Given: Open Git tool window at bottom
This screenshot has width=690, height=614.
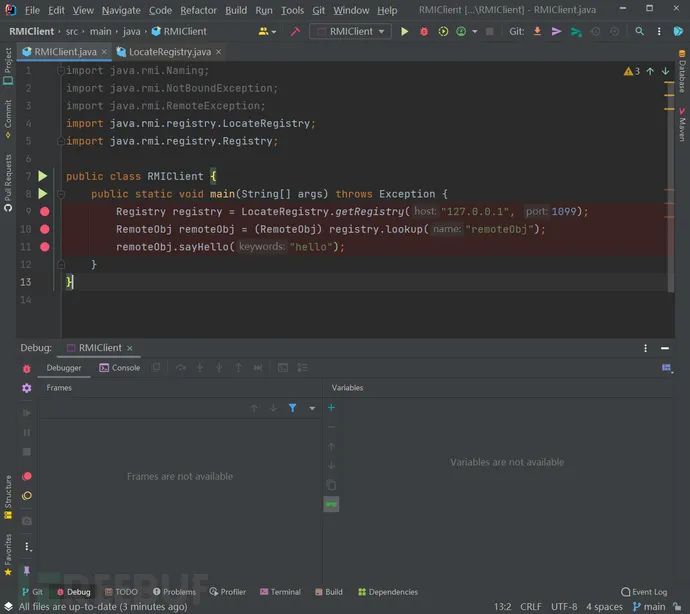Looking at the screenshot, I should coord(32,592).
